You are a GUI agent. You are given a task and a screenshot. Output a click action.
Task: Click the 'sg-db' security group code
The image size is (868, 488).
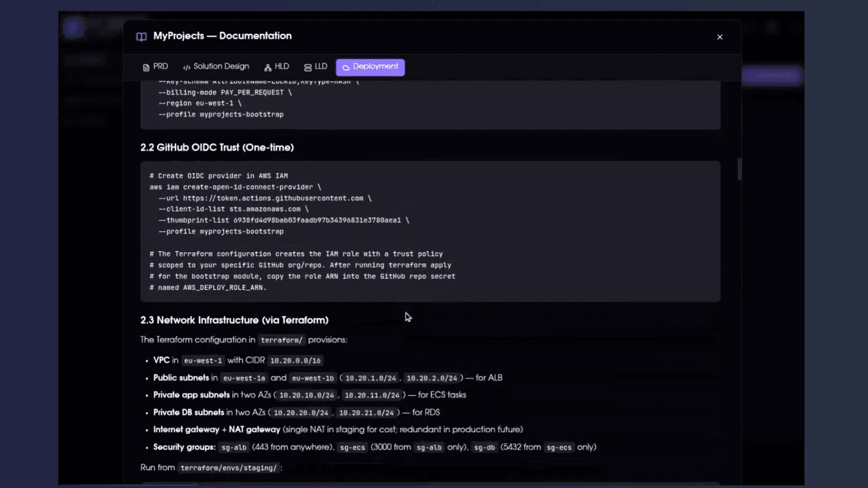click(x=484, y=448)
